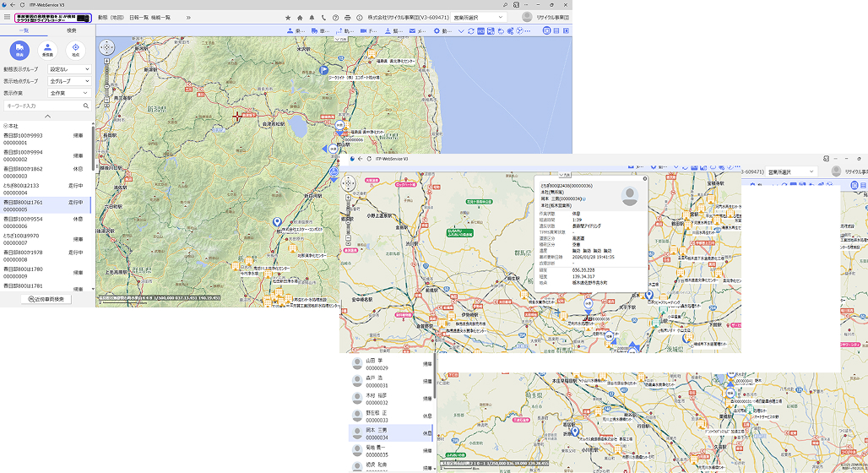Screen dimensions: 868x473
Task: Click the gear settings toolbar icon
Action: (437, 31)
